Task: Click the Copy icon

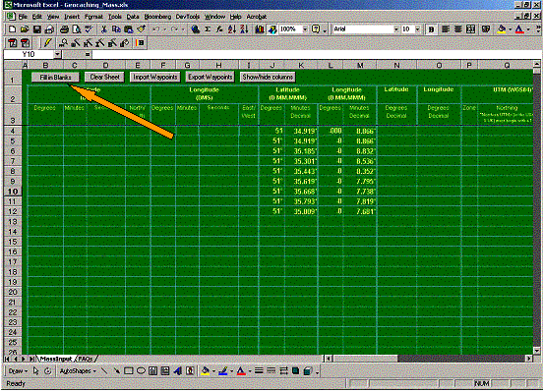Action: coord(116,29)
